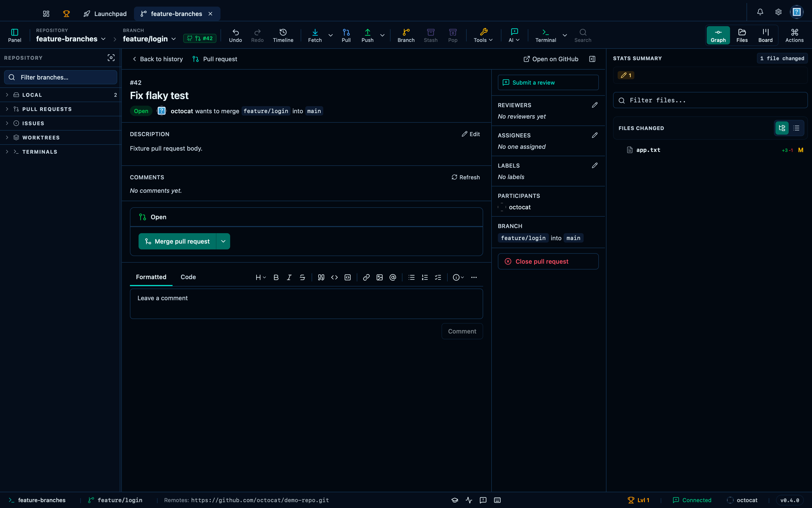Open the trophy achievements icon
This screenshot has width=812, height=508.
point(66,14)
